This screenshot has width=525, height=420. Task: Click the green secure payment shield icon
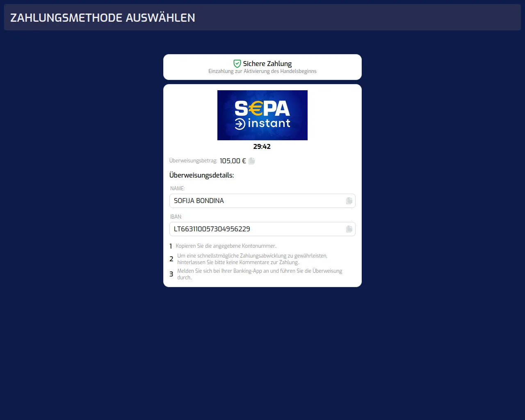pyautogui.click(x=237, y=64)
